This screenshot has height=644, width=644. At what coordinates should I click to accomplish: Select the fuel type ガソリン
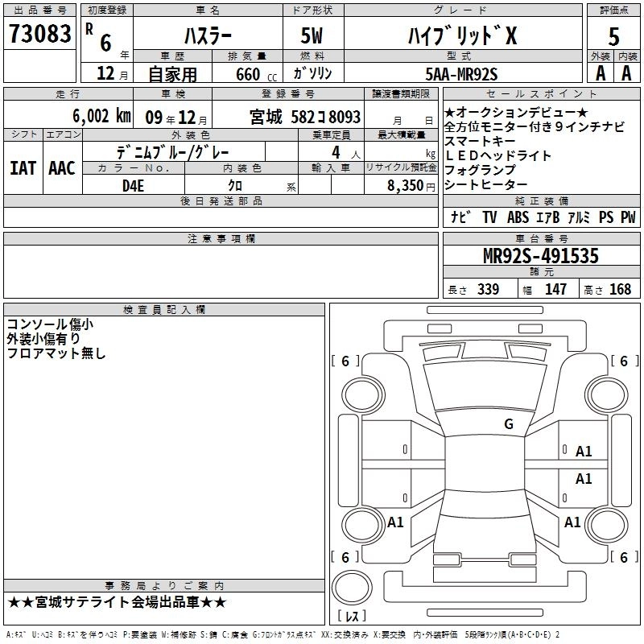pos(312,73)
